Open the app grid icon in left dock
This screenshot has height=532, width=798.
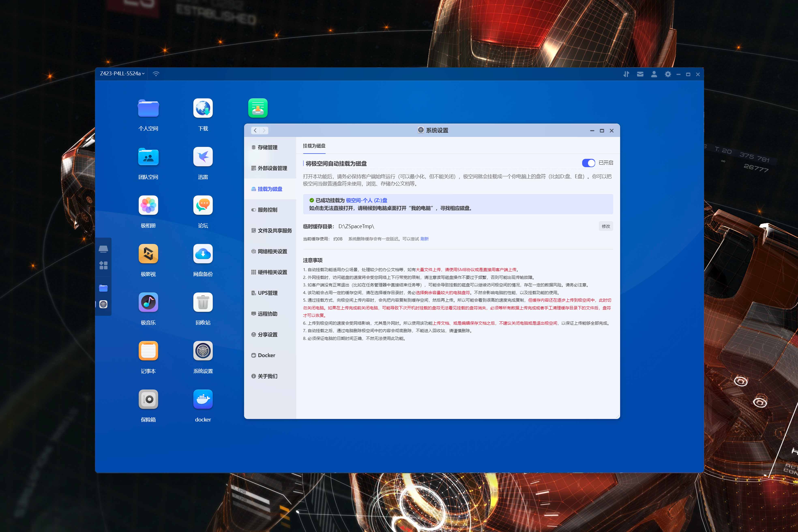pyautogui.click(x=103, y=265)
